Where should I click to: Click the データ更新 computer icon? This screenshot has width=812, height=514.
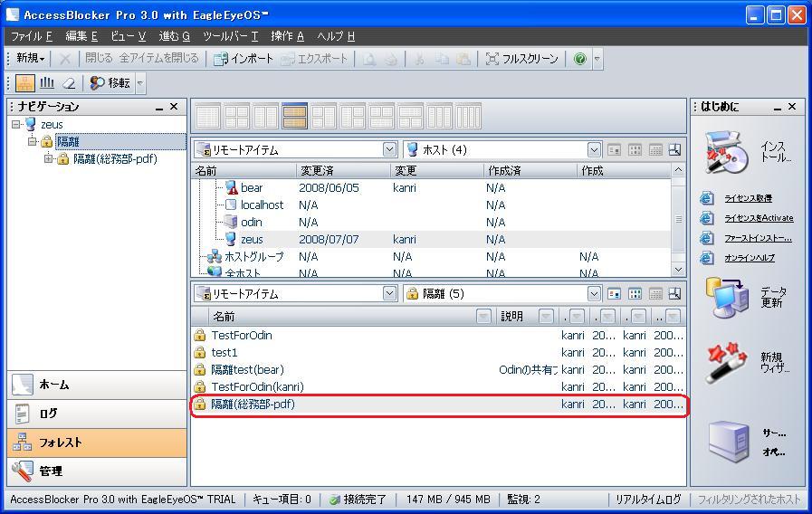point(727,297)
